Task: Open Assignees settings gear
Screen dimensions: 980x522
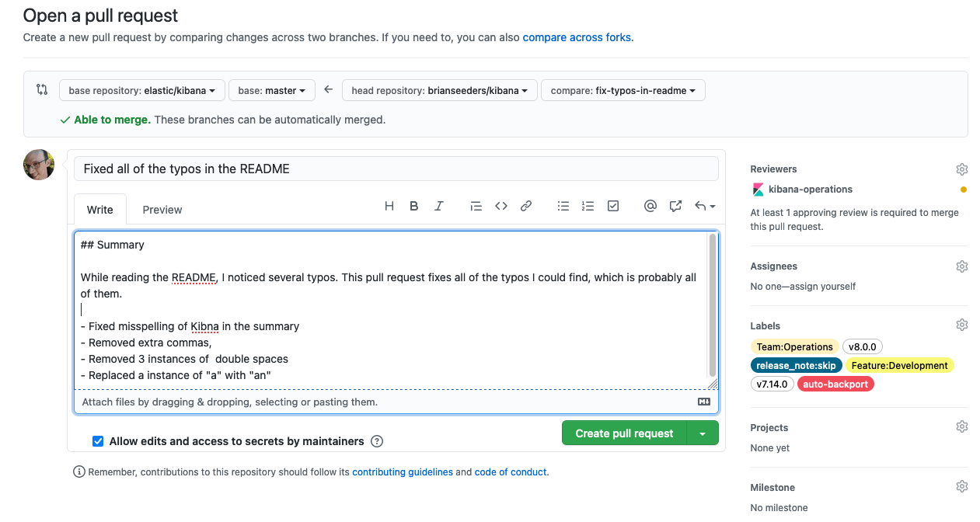Action: pos(962,266)
